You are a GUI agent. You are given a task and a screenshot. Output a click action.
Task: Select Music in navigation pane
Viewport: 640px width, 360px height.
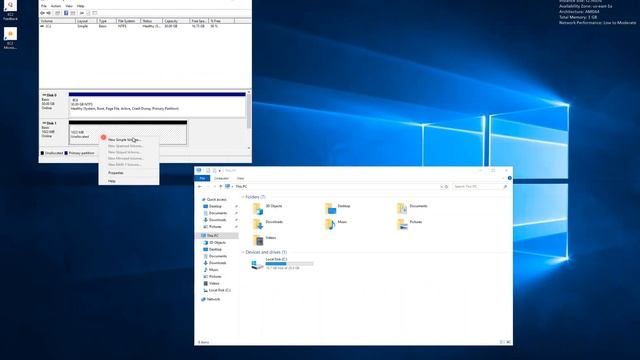pos(211,270)
